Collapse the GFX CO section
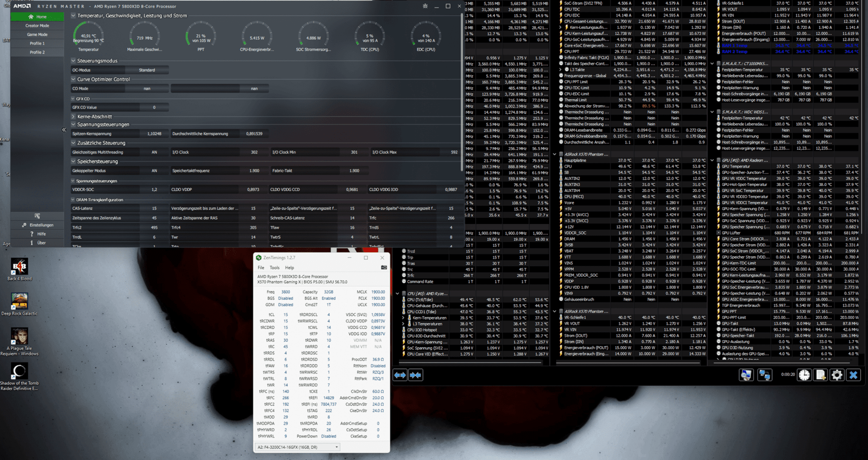The image size is (868, 460). (73, 99)
